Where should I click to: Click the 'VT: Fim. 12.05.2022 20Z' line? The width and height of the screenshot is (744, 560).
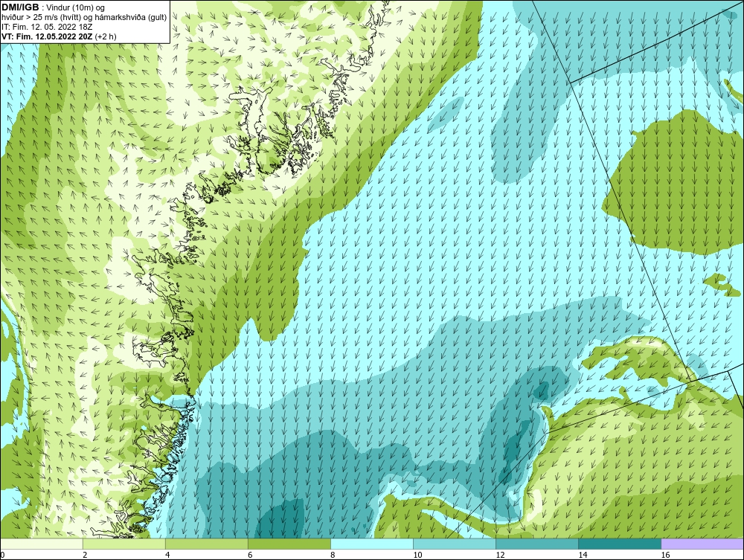coord(59,36)
